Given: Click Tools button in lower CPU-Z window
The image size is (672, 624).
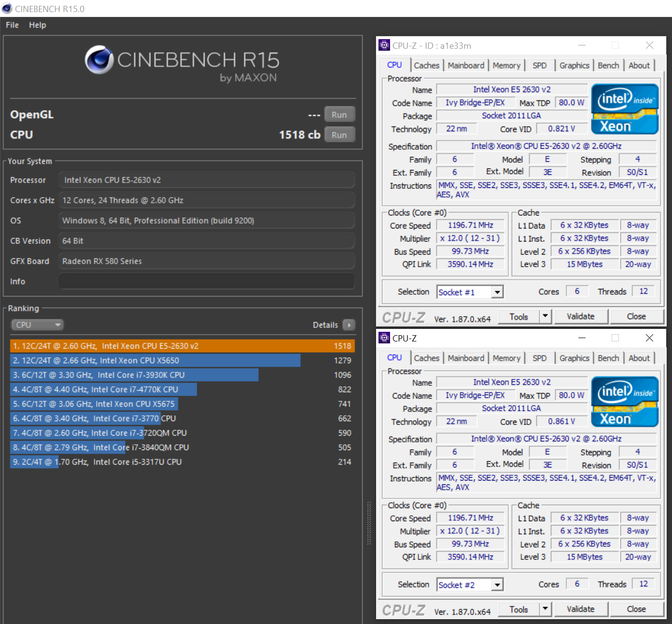Looking at the screenshot, I should coord(518,610).
